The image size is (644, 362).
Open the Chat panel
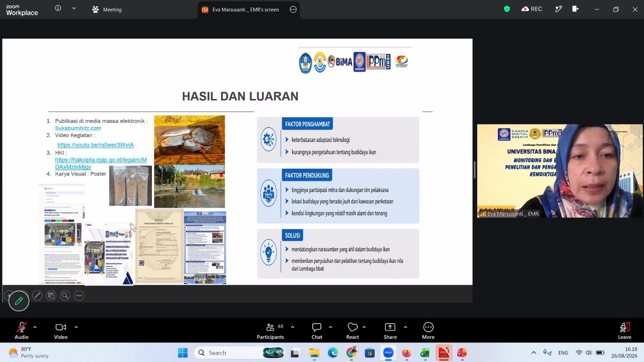(x=317, y=331)
